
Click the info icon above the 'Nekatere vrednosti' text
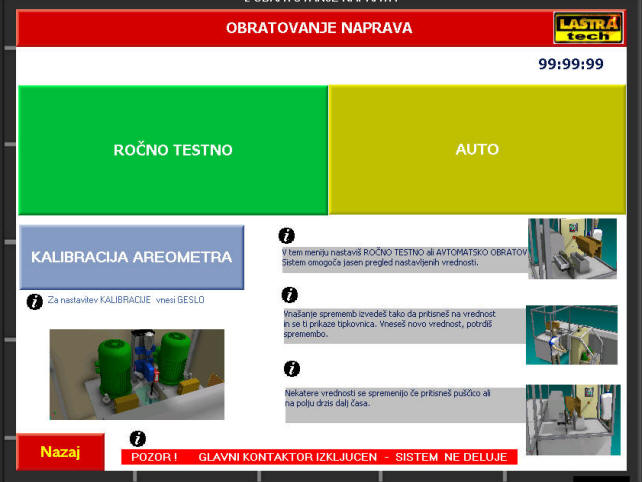(x=292, y=368)
